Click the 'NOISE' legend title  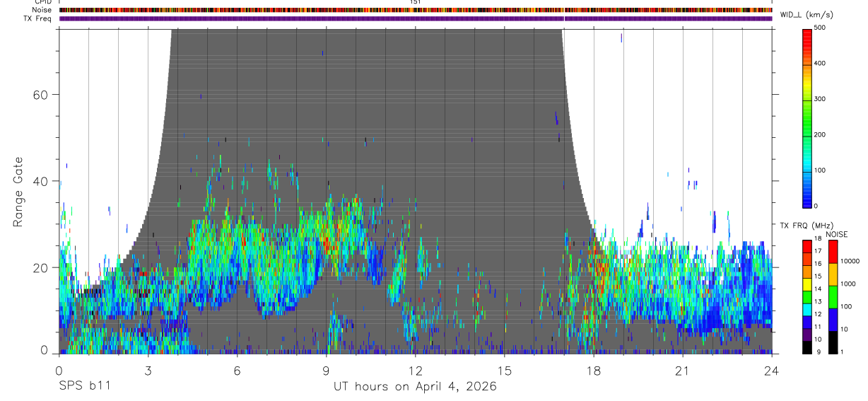point(836,234)
